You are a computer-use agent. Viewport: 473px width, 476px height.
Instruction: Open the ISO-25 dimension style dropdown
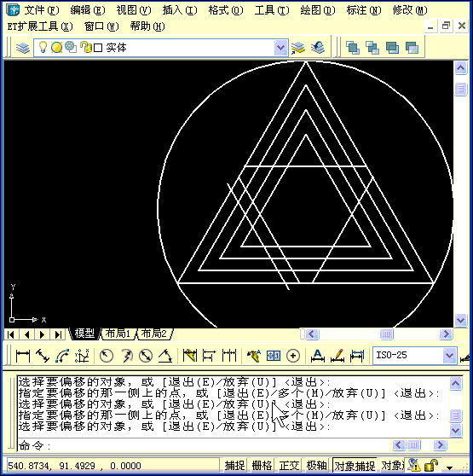(449, 356)
